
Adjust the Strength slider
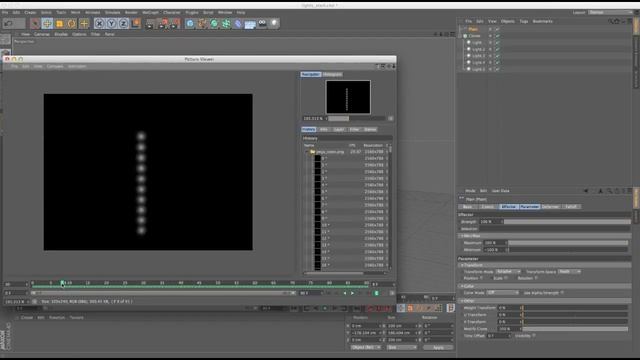[x=567, y=222]
